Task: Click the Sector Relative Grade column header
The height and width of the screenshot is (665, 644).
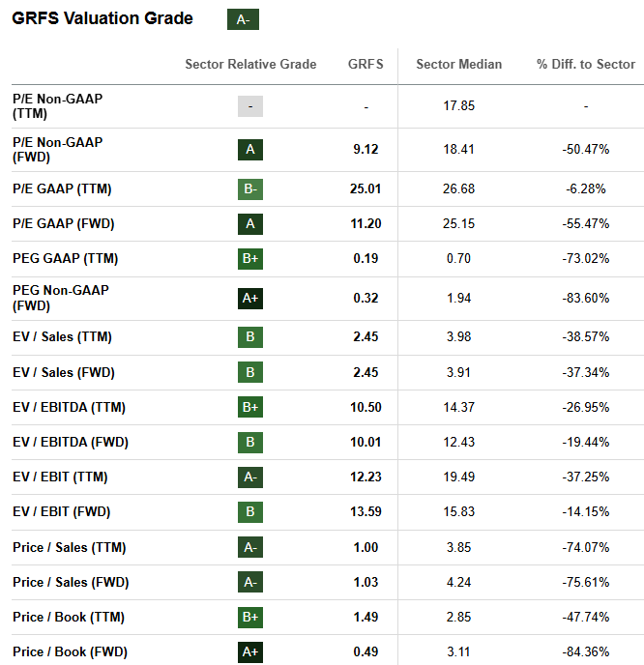Action: click(x=250, y=65)
